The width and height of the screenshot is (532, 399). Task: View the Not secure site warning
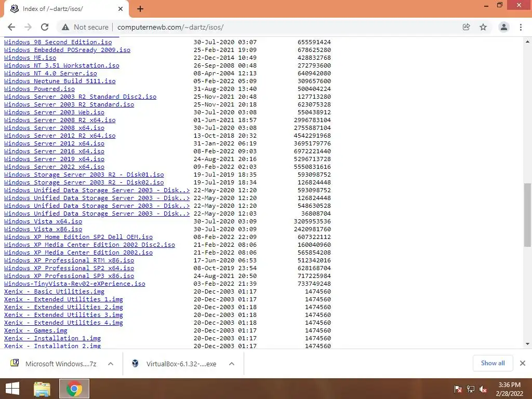85,27
